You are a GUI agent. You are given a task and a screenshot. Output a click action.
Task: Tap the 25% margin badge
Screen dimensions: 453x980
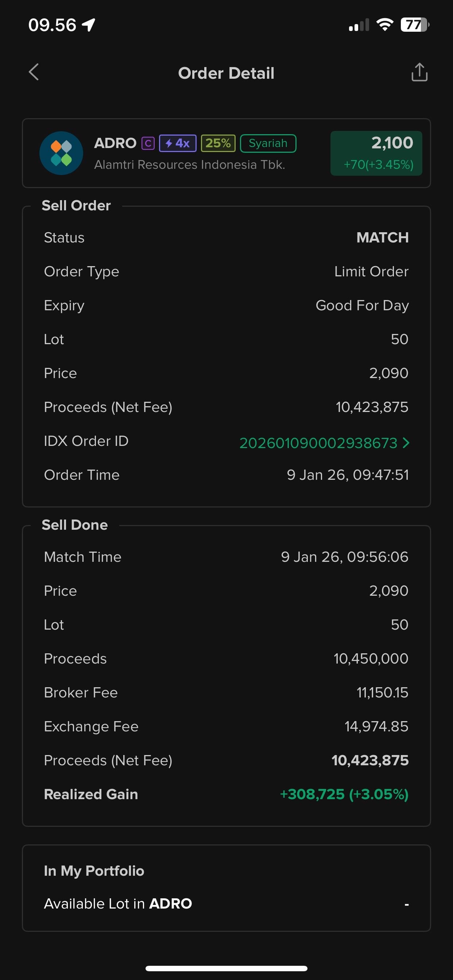[218, 143]
